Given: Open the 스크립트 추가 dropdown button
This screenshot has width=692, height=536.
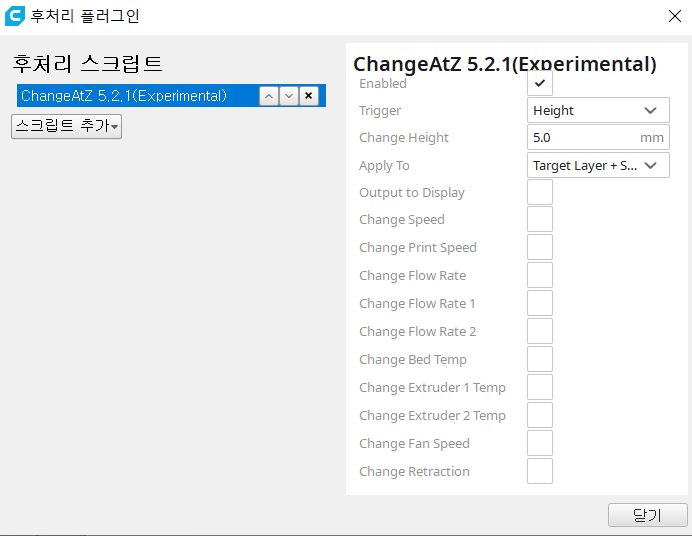Looking at the screenshot, I should click(x=66, y=127).
